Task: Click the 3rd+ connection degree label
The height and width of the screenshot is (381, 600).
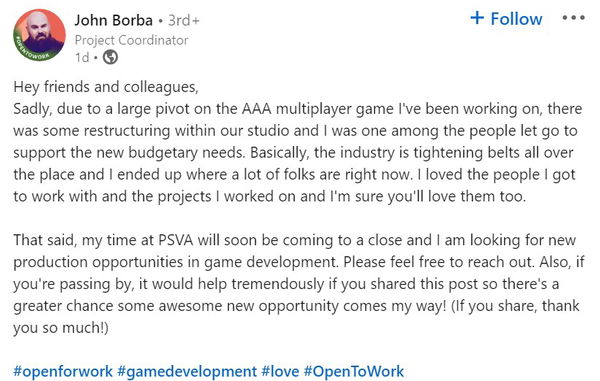Action: click(184, 20)
